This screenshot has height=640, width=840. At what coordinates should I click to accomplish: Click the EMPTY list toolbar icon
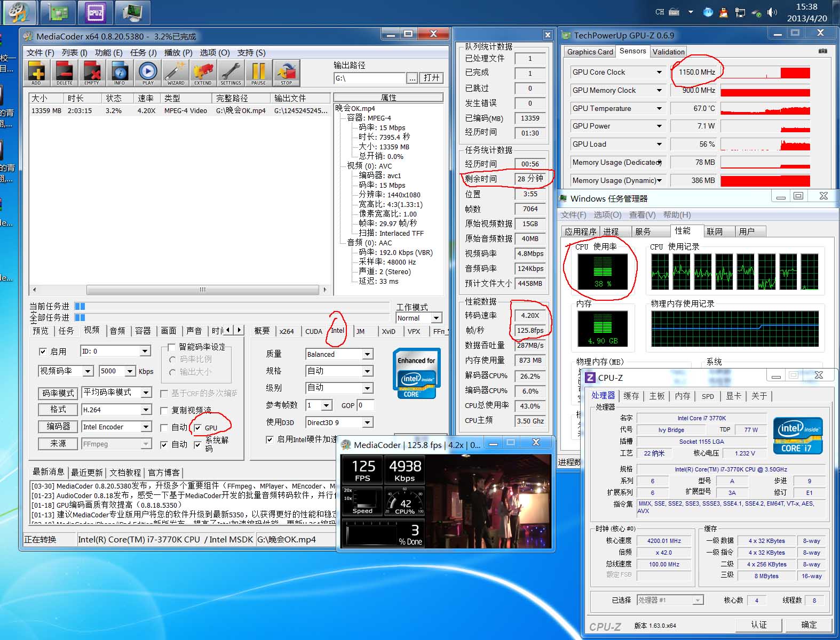pos(92,73)
